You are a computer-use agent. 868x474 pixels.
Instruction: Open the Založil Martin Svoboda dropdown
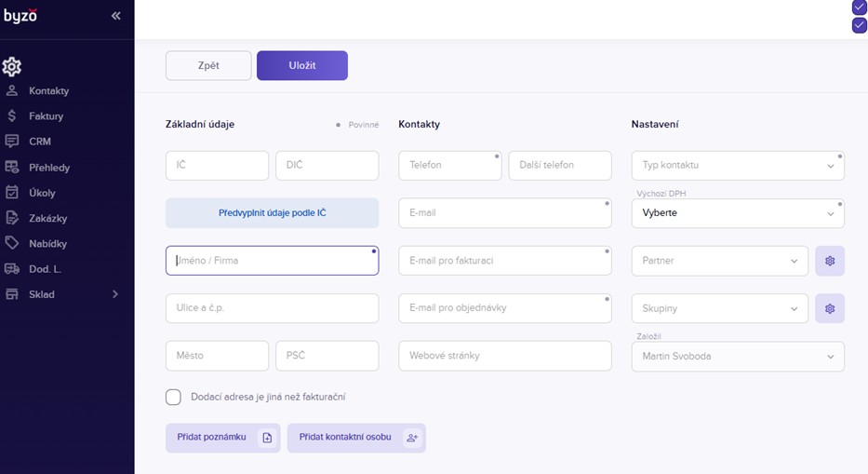[737, 357]
